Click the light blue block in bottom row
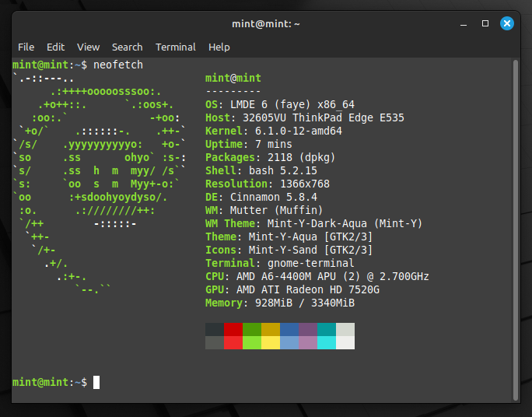This screenshot has width=532, height=417. pos(289,342)
